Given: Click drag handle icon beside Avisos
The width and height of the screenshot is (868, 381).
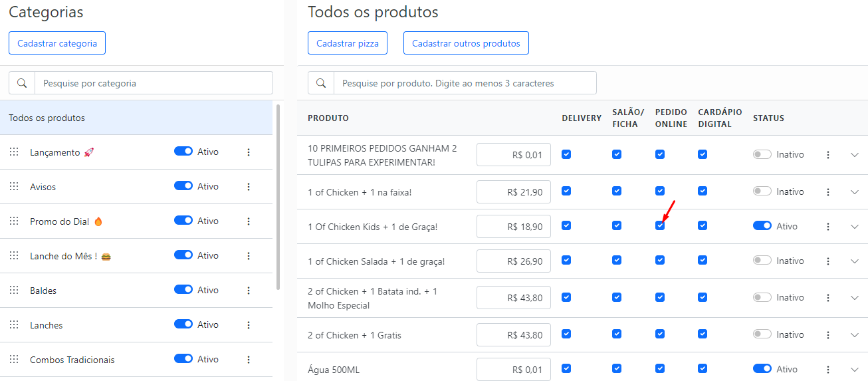Looking at the screenshot, I should point(14,187).
